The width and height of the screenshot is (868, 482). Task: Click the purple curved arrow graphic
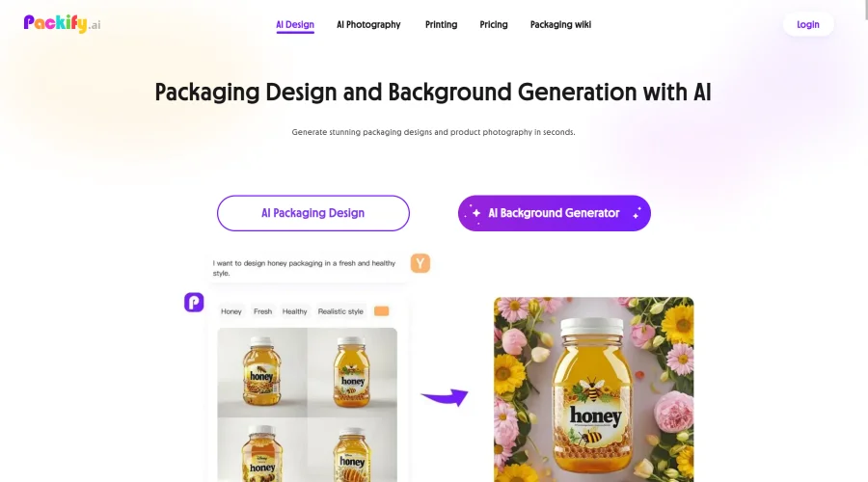pos(445,397)
